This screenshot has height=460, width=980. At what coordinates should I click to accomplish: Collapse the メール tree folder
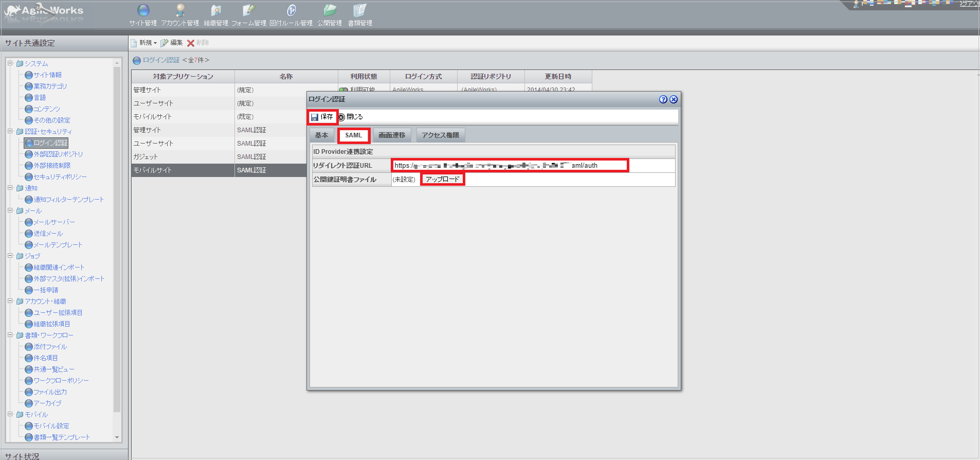10,210
